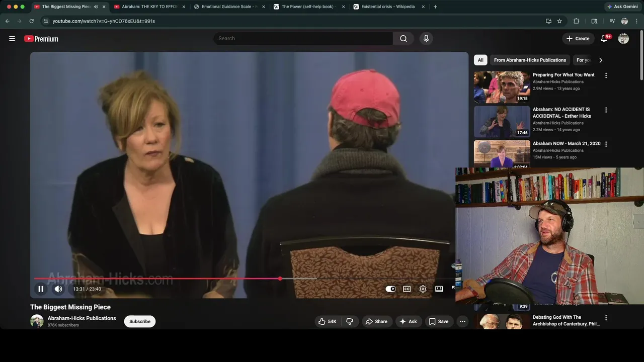644x362 pixels.
Task: Dislike the video
Action: (x=350, y=322)
